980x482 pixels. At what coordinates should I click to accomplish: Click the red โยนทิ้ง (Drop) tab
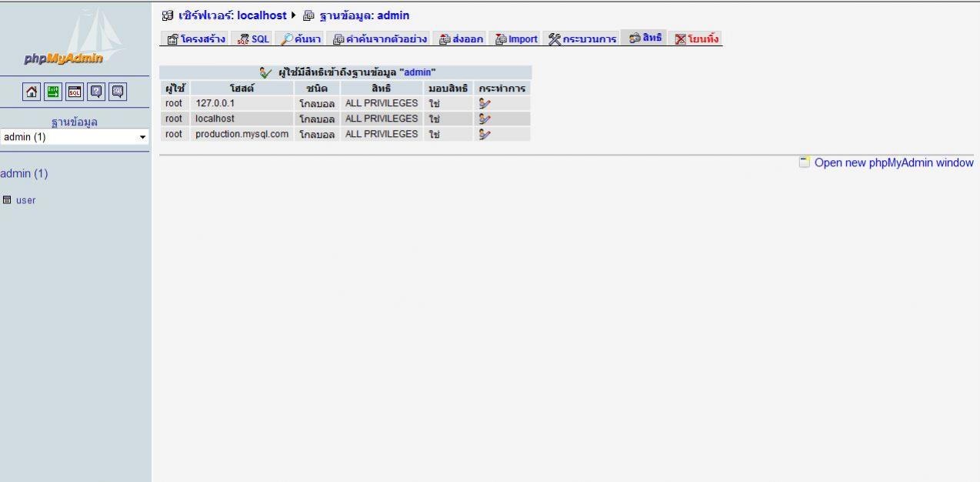(x=696, y=38)
